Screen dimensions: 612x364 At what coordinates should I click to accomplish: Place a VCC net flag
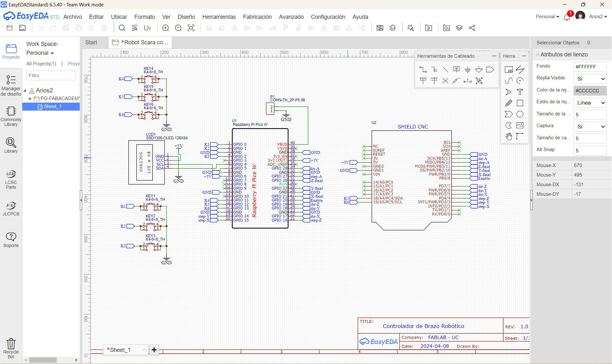423,81
